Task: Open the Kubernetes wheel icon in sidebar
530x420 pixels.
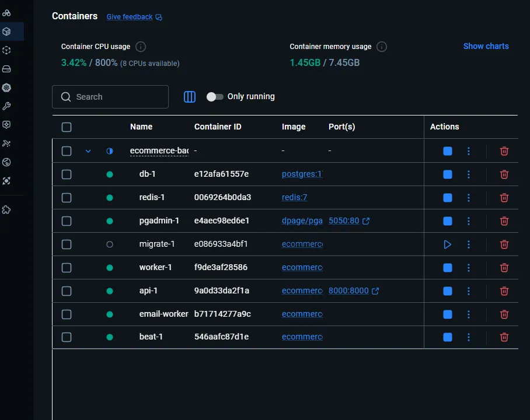Action: 7,88
